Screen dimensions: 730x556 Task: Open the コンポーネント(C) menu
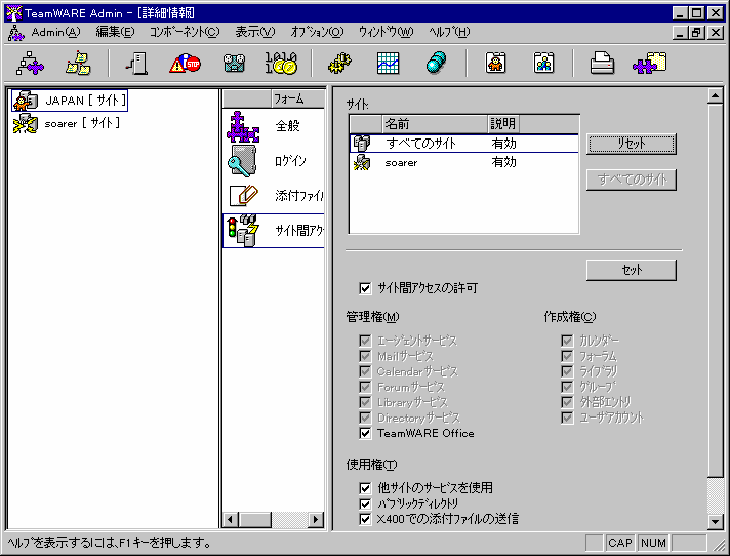[x=184, y=32]
